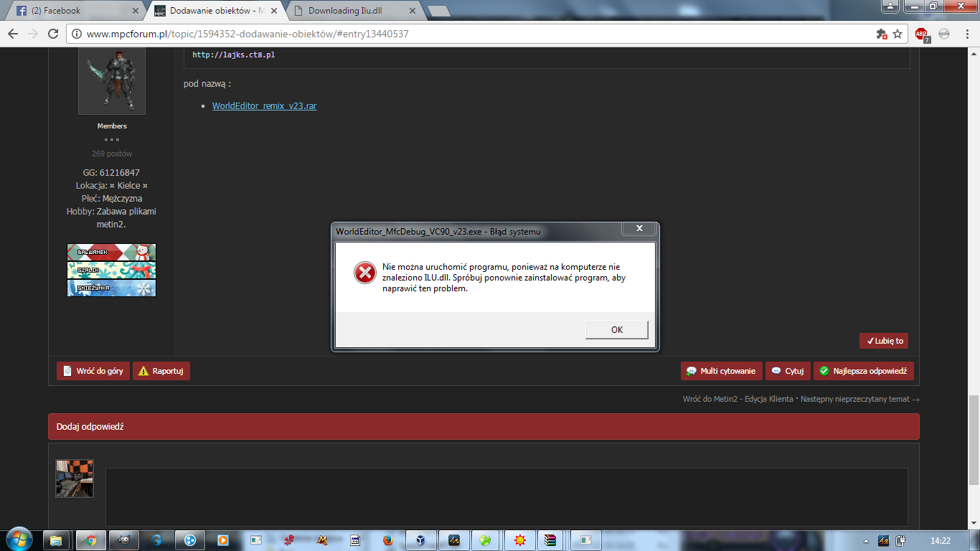980x551 pixels.
Task: Show hidden system tray icons
Action: (866, 540)
